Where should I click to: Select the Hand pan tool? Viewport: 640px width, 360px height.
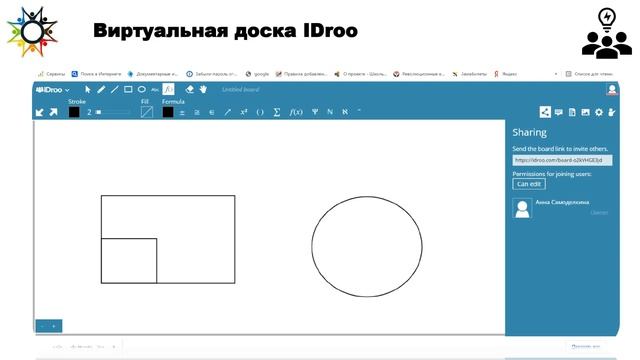[203, 89]
